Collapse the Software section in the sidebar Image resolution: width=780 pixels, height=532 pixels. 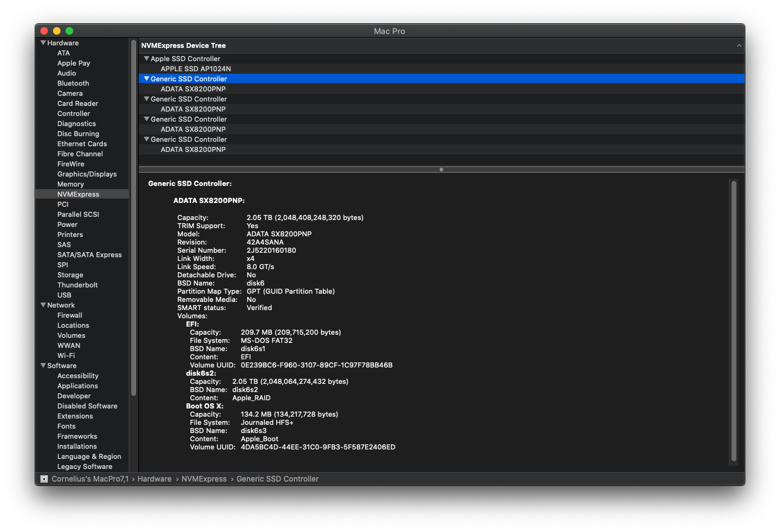[43, 366]
